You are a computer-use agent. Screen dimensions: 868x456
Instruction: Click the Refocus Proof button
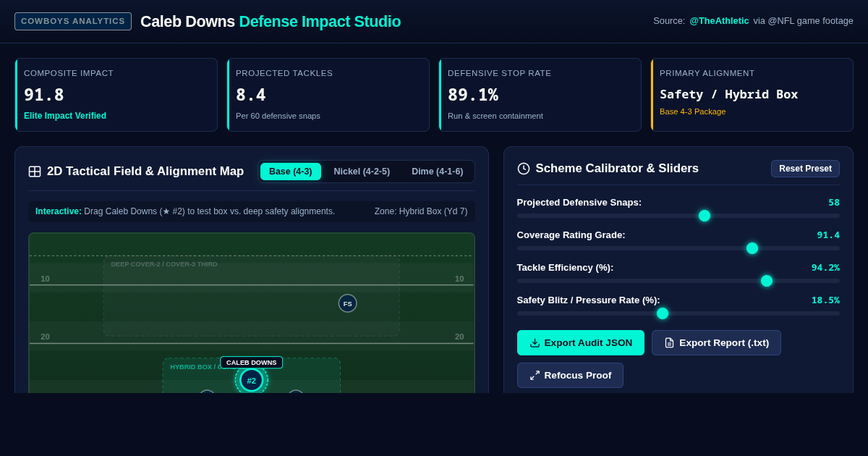click(570, 376)
